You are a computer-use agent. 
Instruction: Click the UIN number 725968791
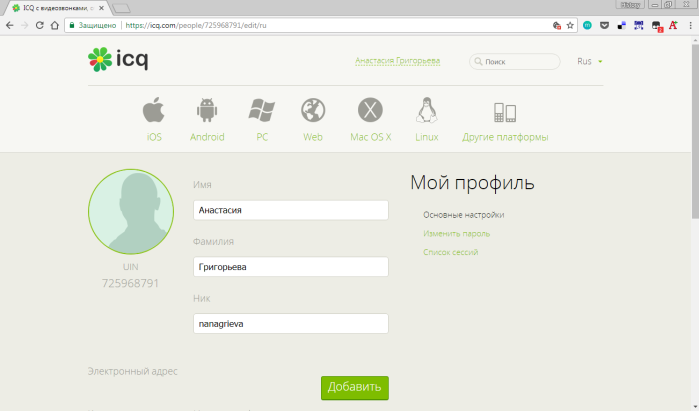pyautogui.click(x=130, y=283)
